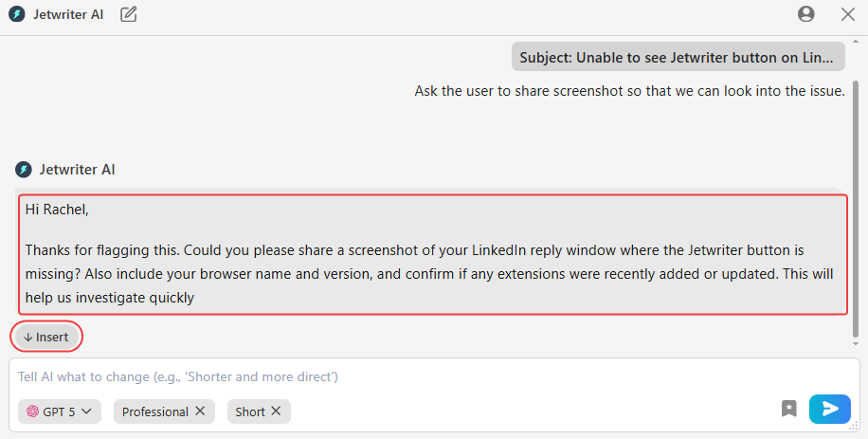
Task: Click the 'Ask the user to share screenshot' message
Action: [x=629, y=91]
